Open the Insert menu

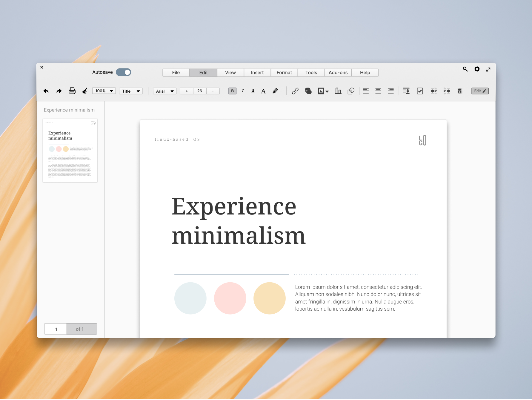[x=257, y=73]
